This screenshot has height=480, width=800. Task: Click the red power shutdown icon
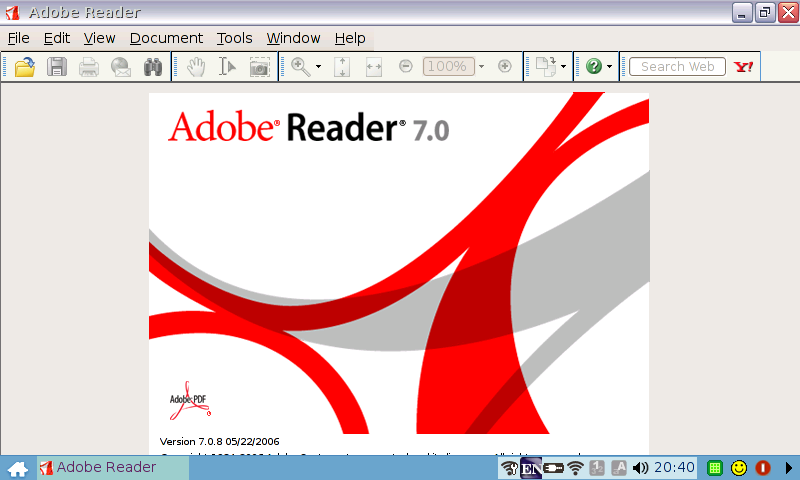coord(763,468)
